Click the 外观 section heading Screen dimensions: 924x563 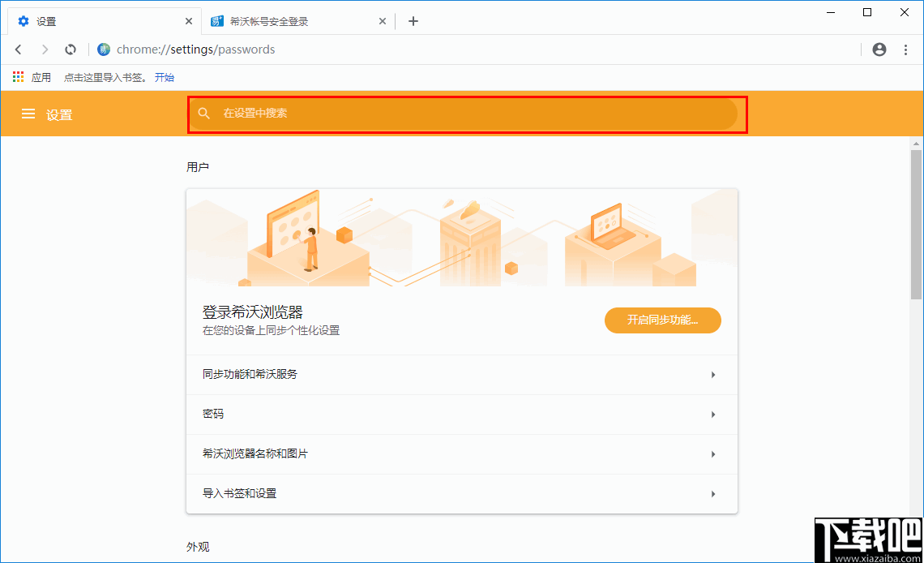[x=198, y=547]
